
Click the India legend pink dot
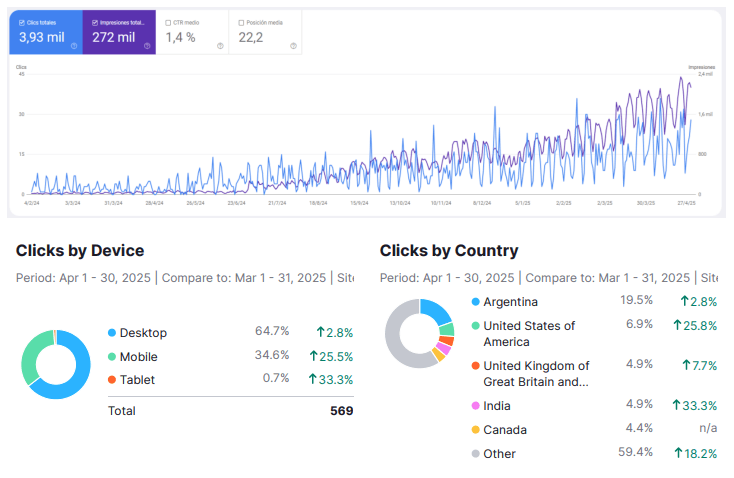point(474,405)
